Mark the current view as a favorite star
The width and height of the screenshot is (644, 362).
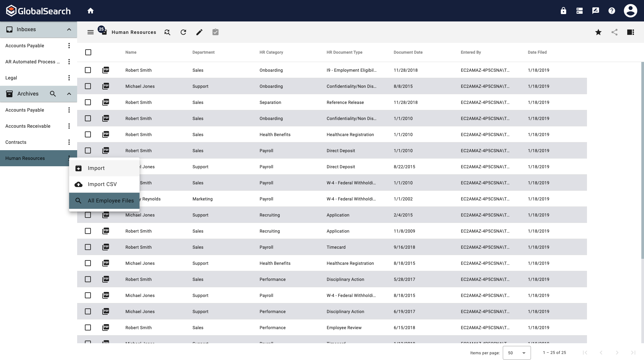pos(598,32)
